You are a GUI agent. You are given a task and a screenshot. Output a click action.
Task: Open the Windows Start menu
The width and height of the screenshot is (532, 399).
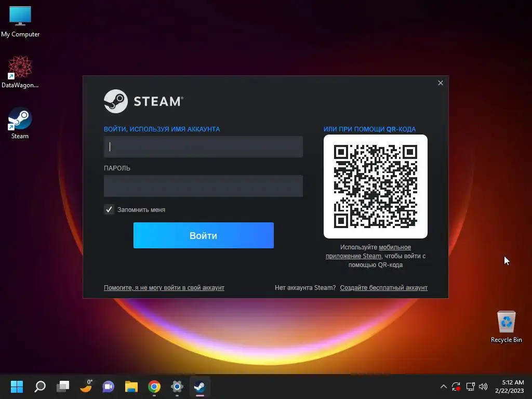pyautogui.click(x=17, y=387)
